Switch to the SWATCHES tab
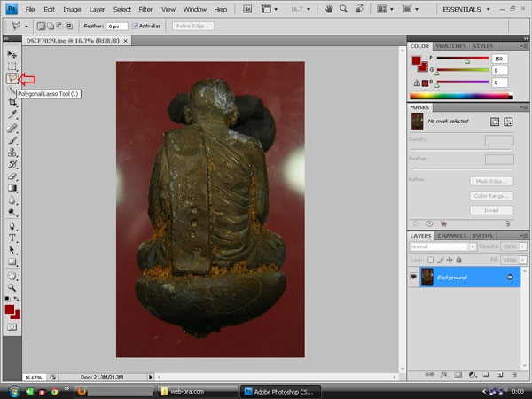 tap(450, 46)
